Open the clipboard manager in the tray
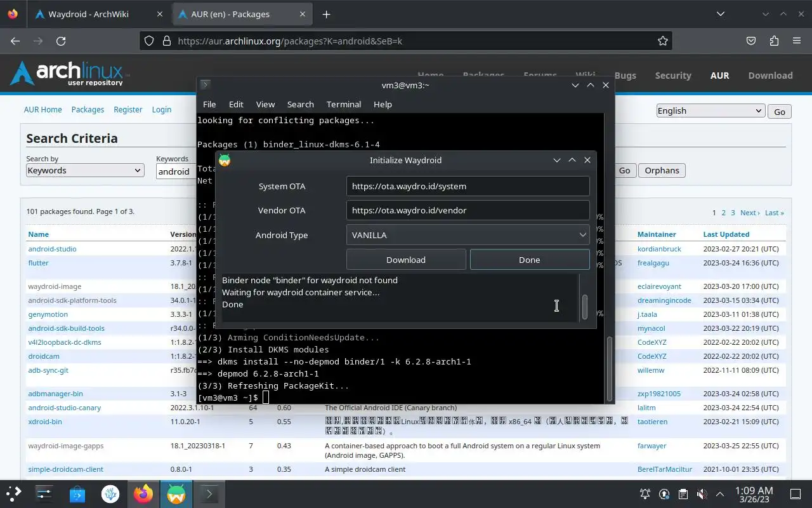The width and height of the screenshot is (812, 508). tap(683, 494)
